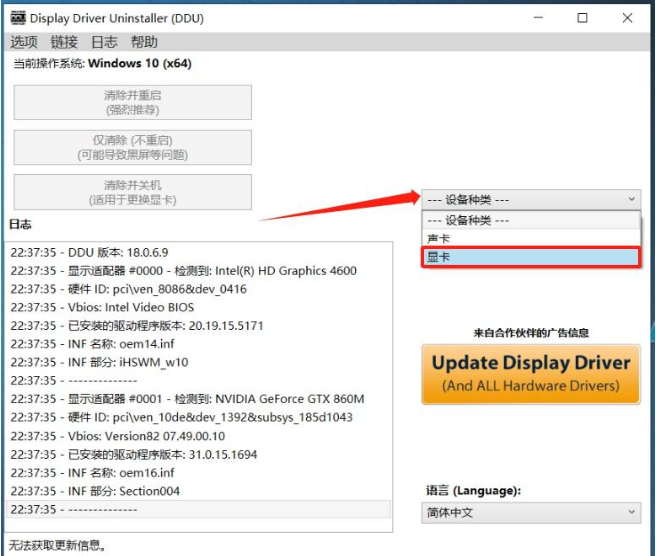Choose 声卡 from the device list
The image size is (656, 556).
coord(531,238)
